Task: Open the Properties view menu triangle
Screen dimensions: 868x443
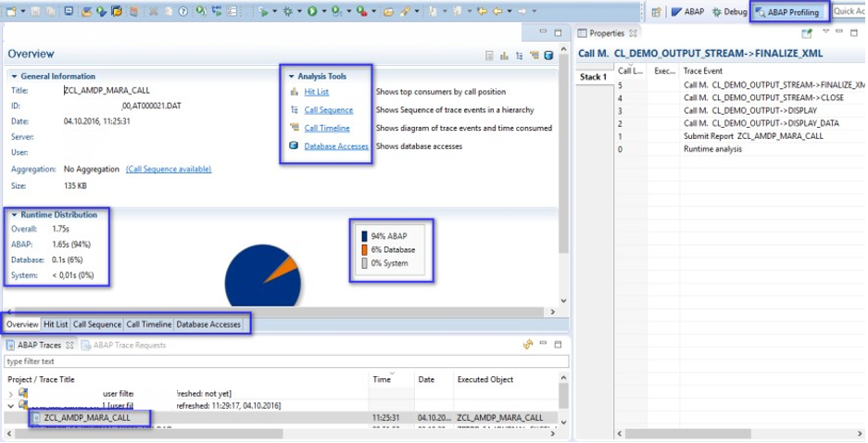Action: point(826,32)
